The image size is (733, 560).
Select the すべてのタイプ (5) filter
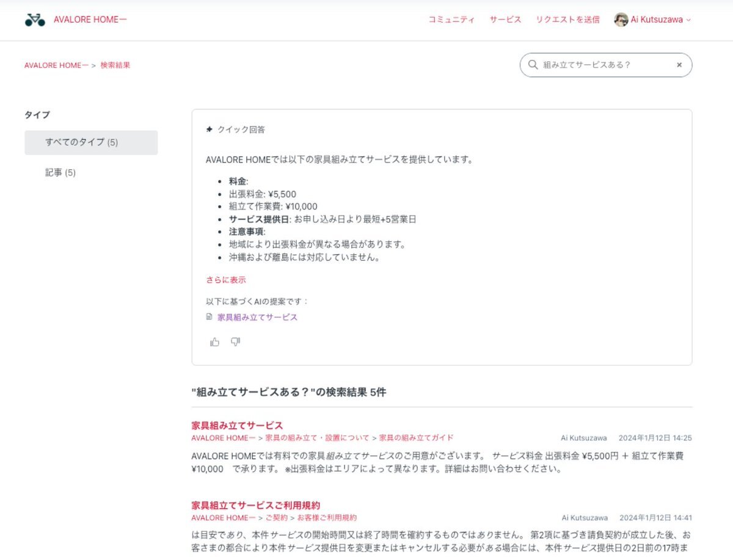pyautogui.click(x=91, y=142)
